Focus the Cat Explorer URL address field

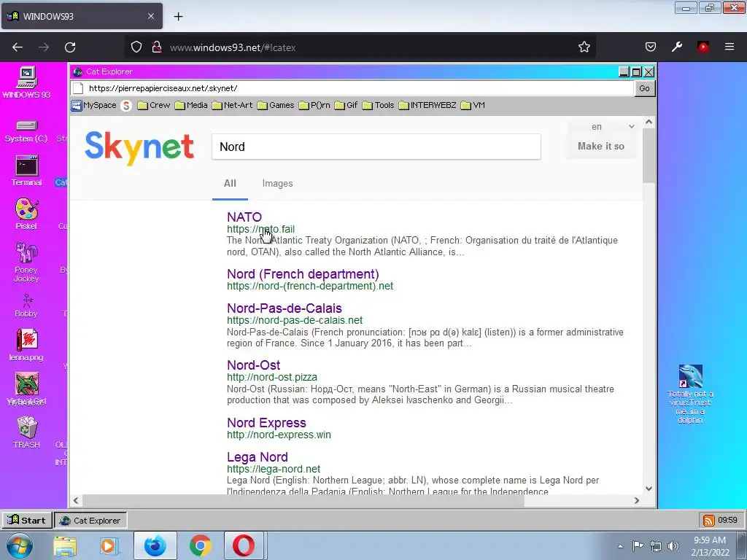click(352, 88)
